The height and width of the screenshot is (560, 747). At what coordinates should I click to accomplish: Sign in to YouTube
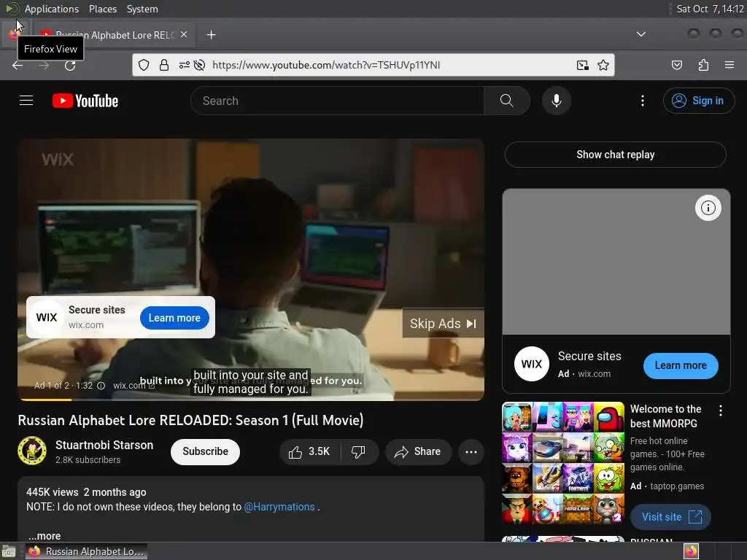[x=699, y=101]
